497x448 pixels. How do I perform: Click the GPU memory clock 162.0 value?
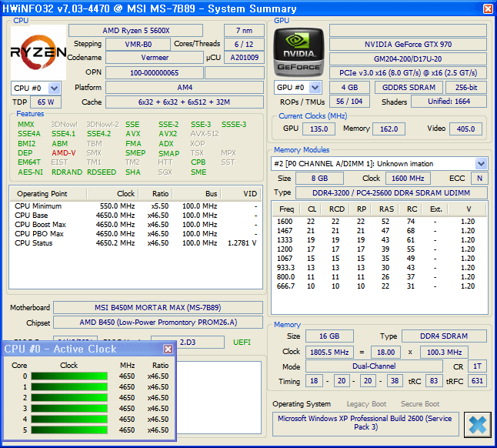tap(389, 129)
